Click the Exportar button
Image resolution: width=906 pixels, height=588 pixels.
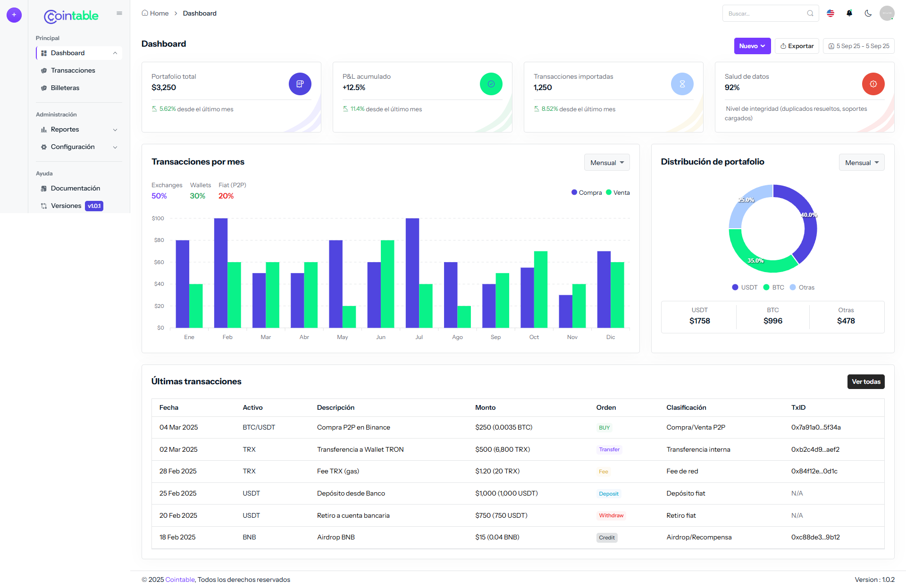(x=797, y=46)
